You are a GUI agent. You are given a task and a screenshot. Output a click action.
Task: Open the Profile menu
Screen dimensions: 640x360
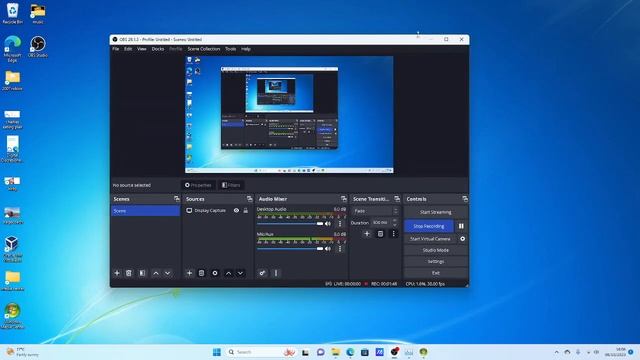176,49
